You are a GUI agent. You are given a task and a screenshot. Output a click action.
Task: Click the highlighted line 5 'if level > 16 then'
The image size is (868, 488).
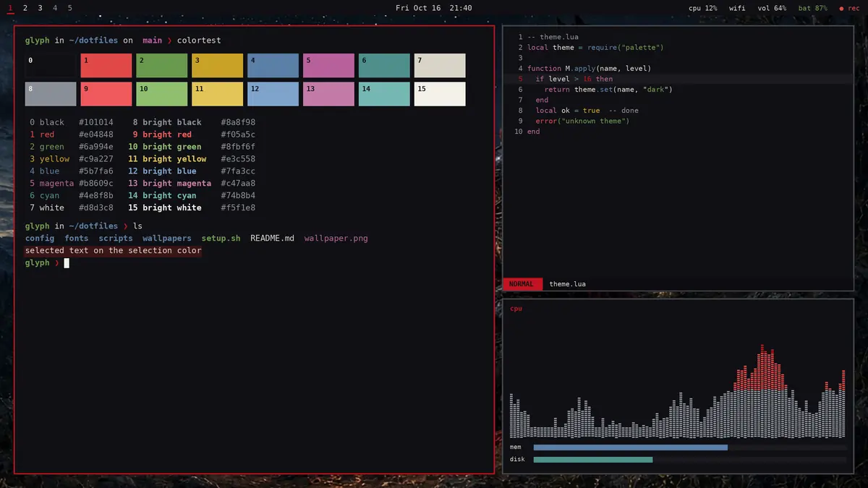coord(678,79)
